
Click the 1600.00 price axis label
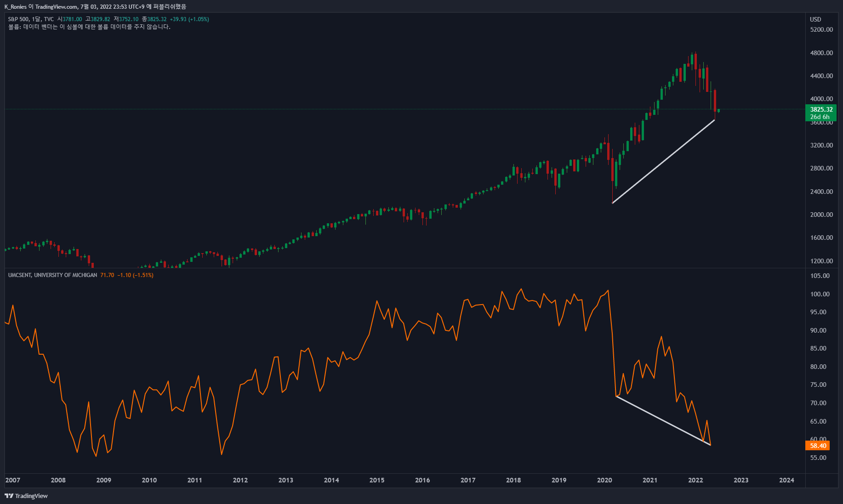point(821,238)
